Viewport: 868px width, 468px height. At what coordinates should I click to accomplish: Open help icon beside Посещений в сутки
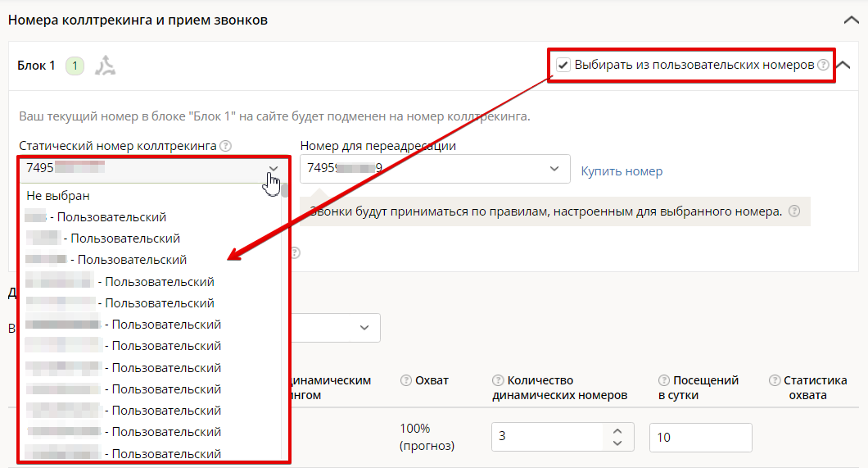(x=664, y=380)
